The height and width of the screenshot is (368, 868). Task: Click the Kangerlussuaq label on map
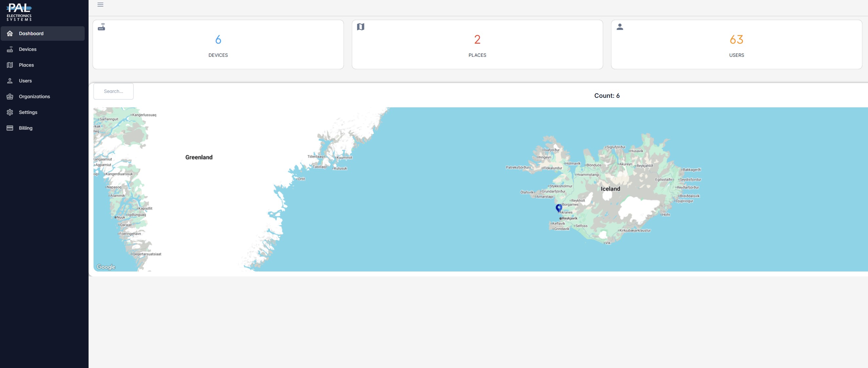pos(144,115)
